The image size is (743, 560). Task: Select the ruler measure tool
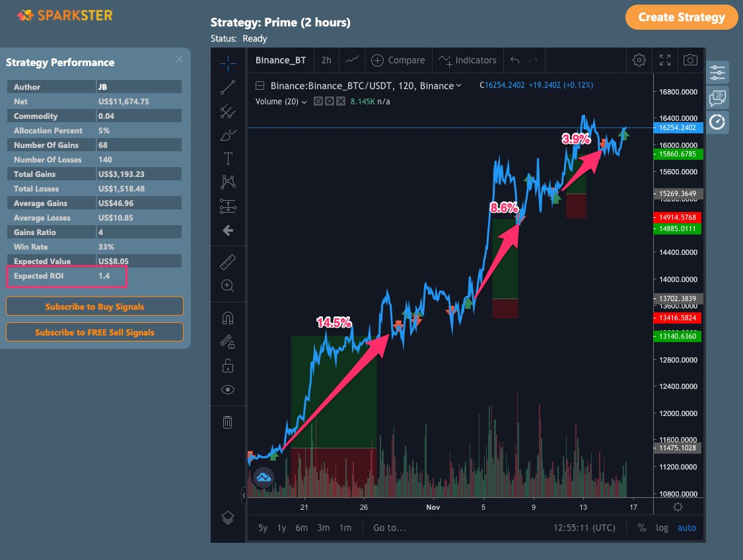click(x=228, y=262)
